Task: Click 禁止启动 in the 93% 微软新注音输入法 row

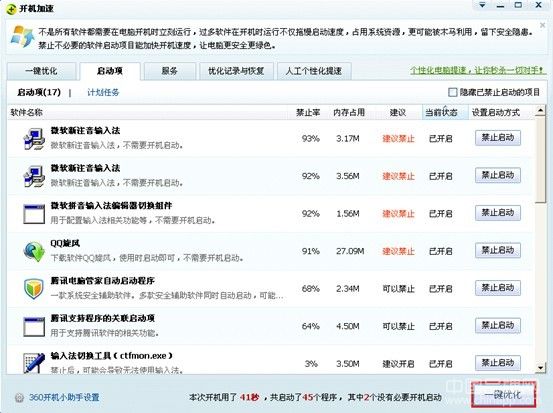Action: 498,138
